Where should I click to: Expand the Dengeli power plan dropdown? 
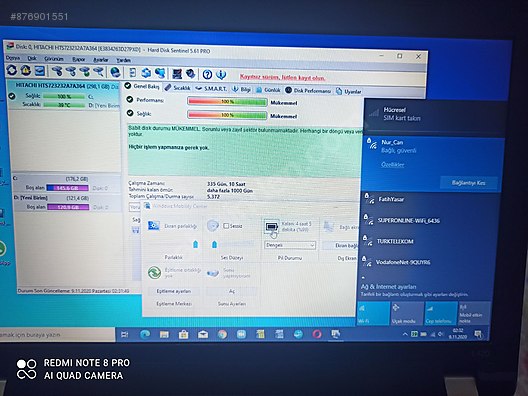pyautogui.click(x=290, y=245)
